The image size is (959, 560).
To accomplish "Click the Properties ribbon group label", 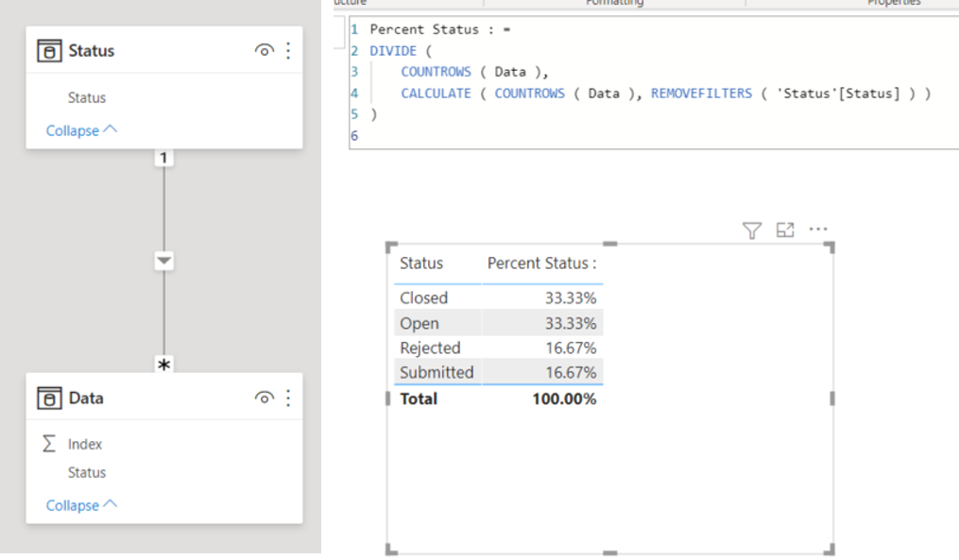I will (x=894, y=3).
